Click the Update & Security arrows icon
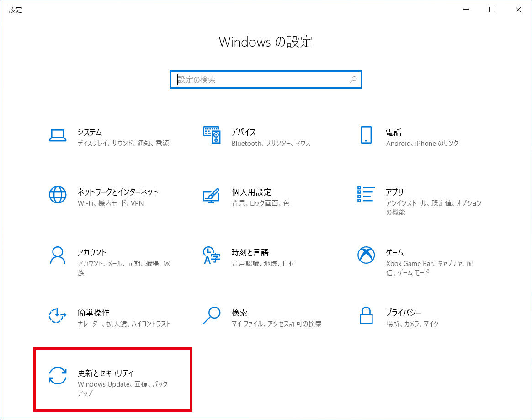The image size is (532, 420). pyautogui.click(x=58, y=376)
